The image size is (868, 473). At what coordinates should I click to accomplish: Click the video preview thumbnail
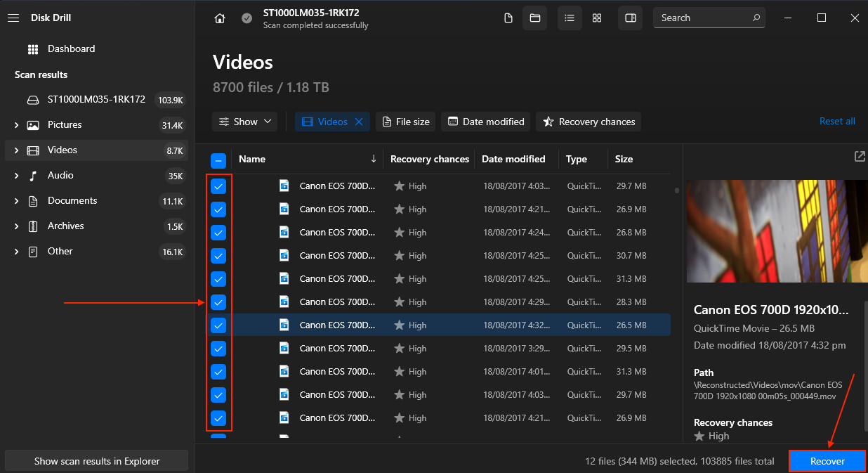pos(777,231)
